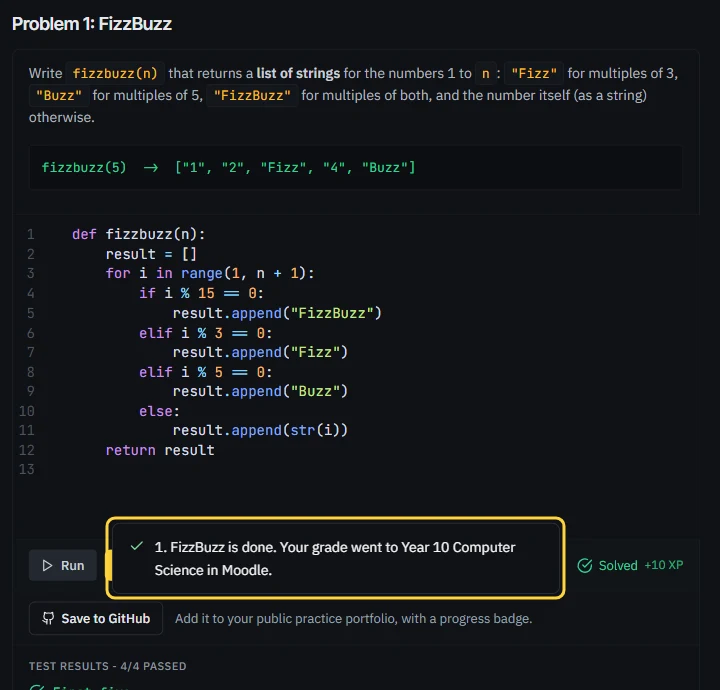Click the green check icon in notification
This screenshot has height=690, width=720.
(137, 546)
